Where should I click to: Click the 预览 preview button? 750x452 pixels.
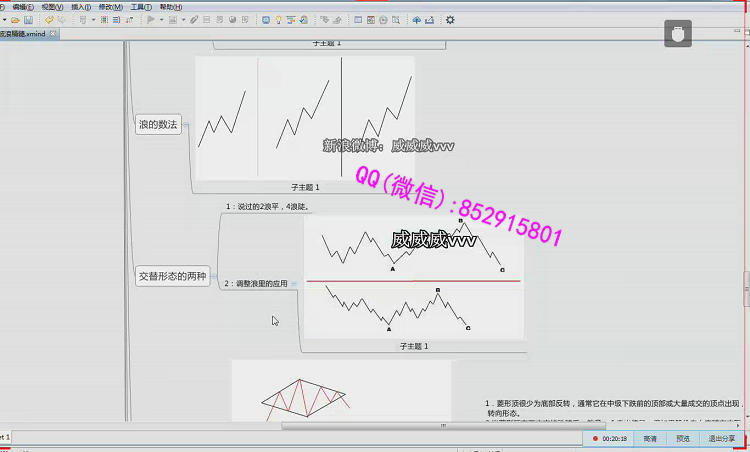(682, 438)
